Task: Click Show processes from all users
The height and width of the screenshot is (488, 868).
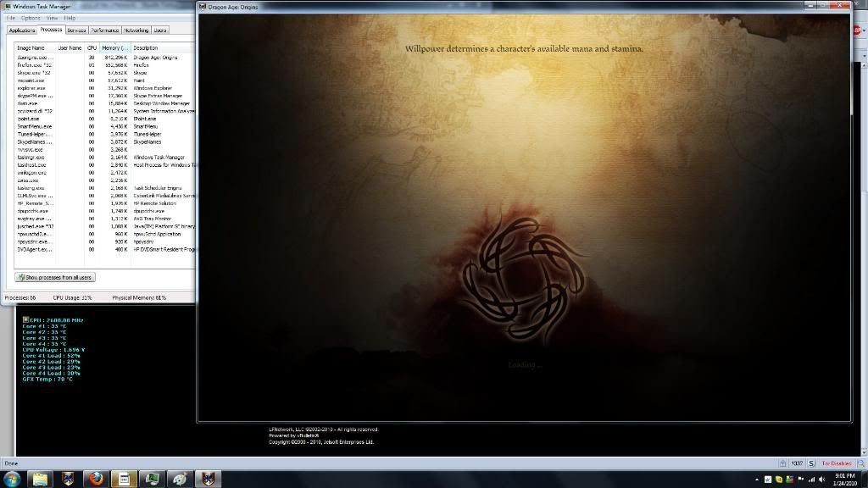Action: pyautogui.click(x=55, y=277)
